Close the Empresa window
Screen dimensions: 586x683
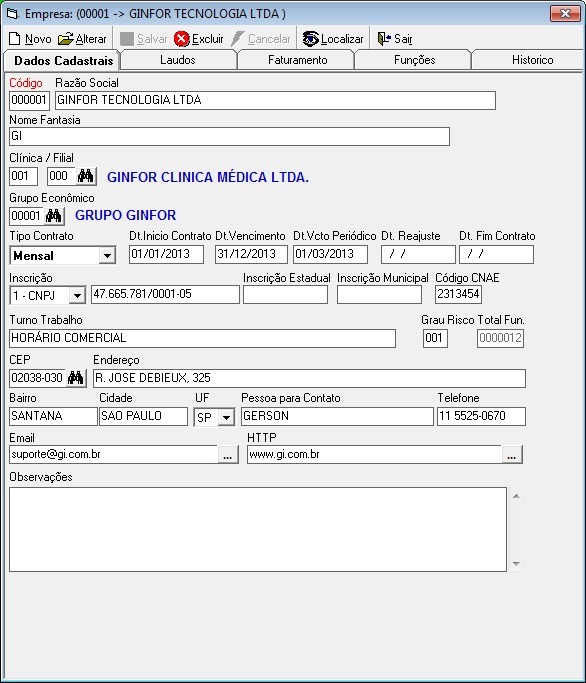point(565,14)
